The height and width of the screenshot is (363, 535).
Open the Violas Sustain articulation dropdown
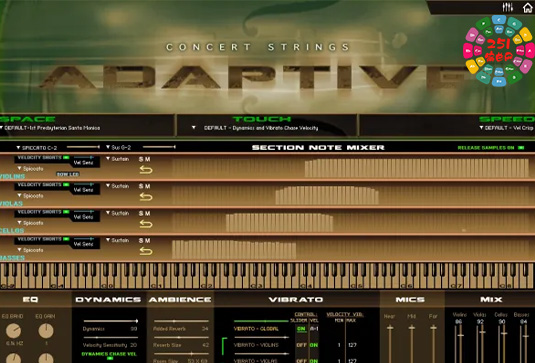[118, 186]
